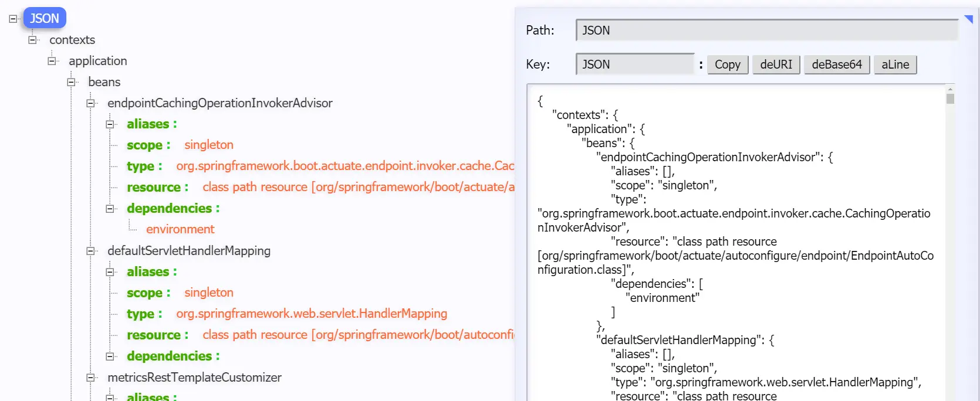Click "defaultServletHandlerMapping": { line in JSON text
The height and width of the screenshot is (401, 980).
(685, 340)
